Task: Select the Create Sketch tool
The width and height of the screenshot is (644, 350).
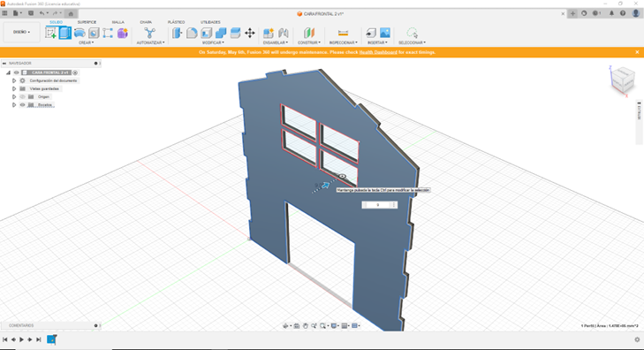Action: point(51,33)
